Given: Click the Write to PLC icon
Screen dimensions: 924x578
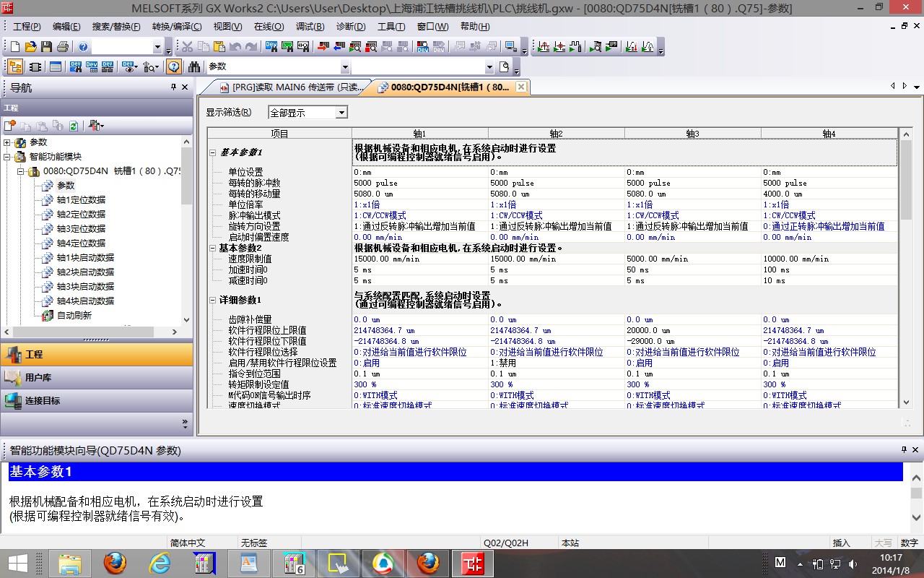Looking at the screenshot, I should coord(321,47).
